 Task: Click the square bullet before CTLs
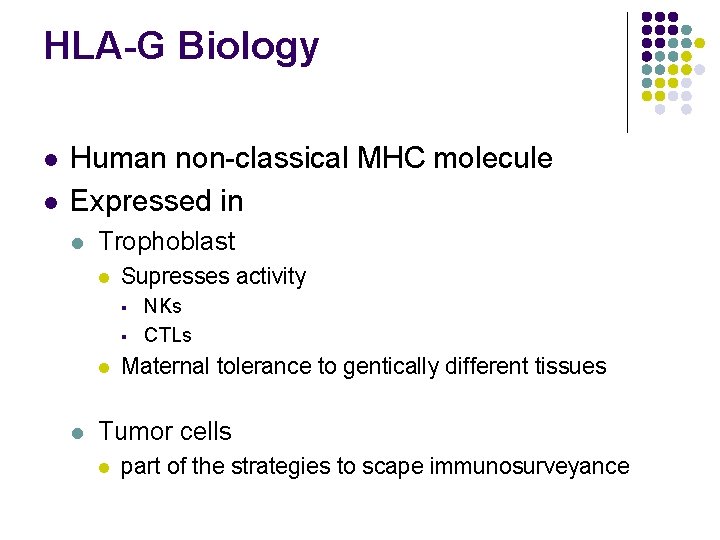121,336
